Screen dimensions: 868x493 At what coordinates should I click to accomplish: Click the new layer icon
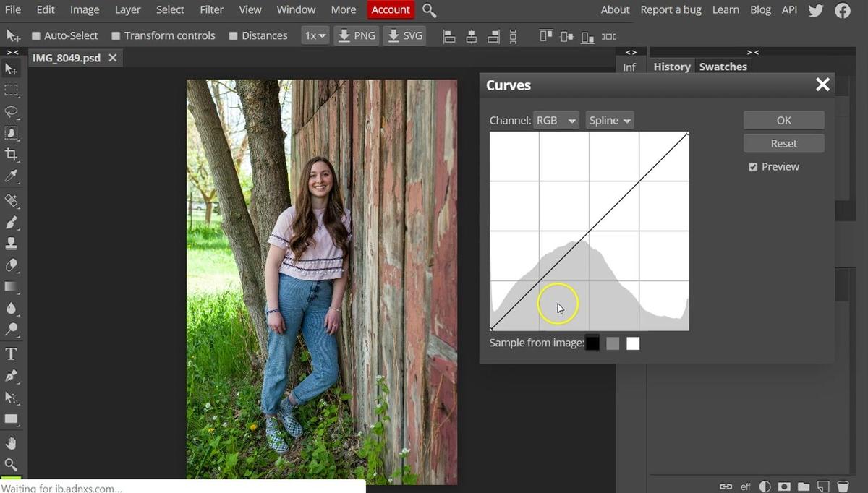pyautogui.click(x=823, y=486)
